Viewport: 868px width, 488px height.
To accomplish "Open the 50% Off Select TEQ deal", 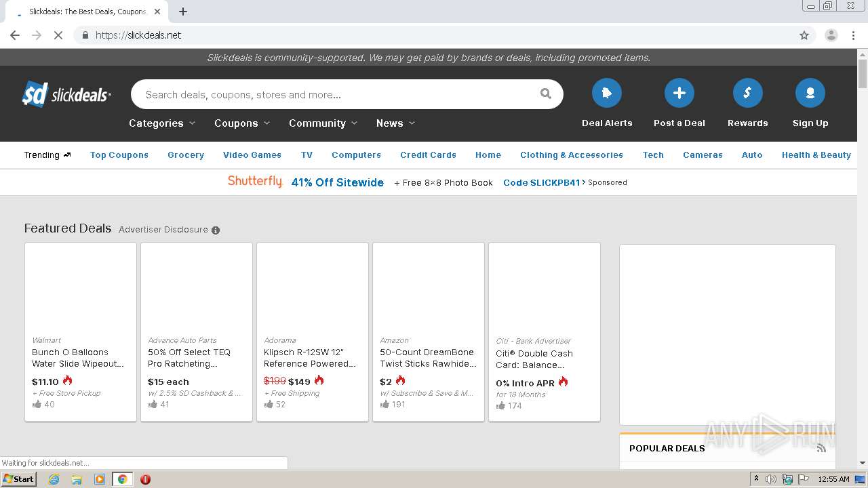I will 189,358.
